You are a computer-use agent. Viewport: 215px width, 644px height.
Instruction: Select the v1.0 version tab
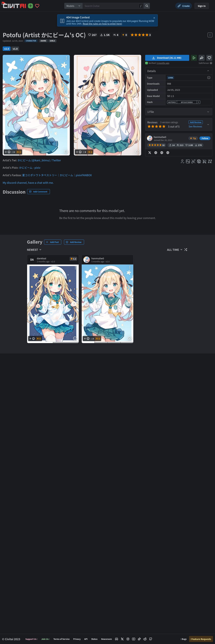pyautogui.click(x=15, y=49)
